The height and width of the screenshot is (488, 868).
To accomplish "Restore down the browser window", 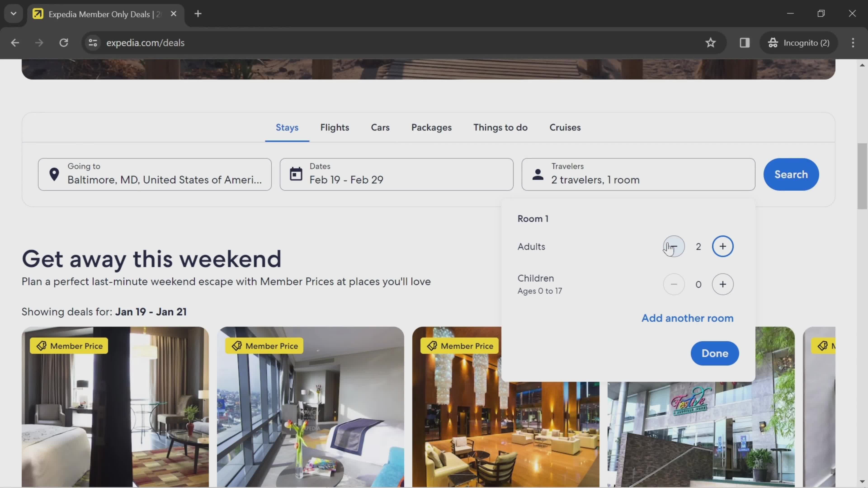I will [x=821, y=14].
